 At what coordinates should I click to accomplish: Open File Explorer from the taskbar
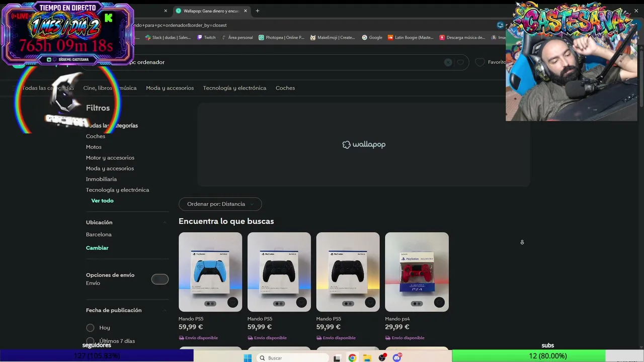(367, 358)
